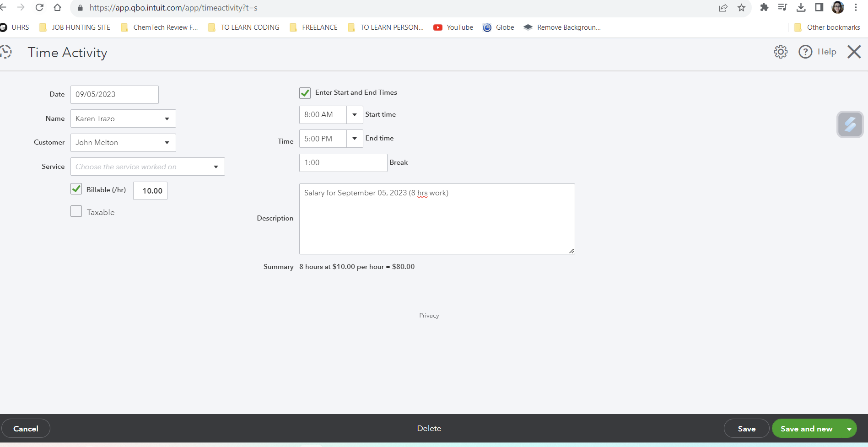Image resolution: width=868 pixels, height=447 pixels.
Task: Toggle the Taxable checkbox
Action: 76,211
